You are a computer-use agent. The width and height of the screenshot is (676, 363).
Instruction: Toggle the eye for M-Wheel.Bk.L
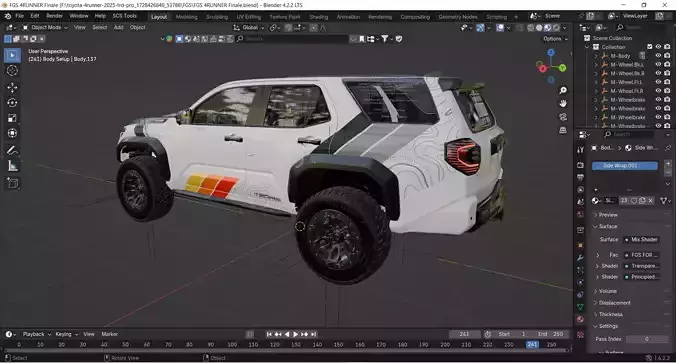(x=658, y=64)
